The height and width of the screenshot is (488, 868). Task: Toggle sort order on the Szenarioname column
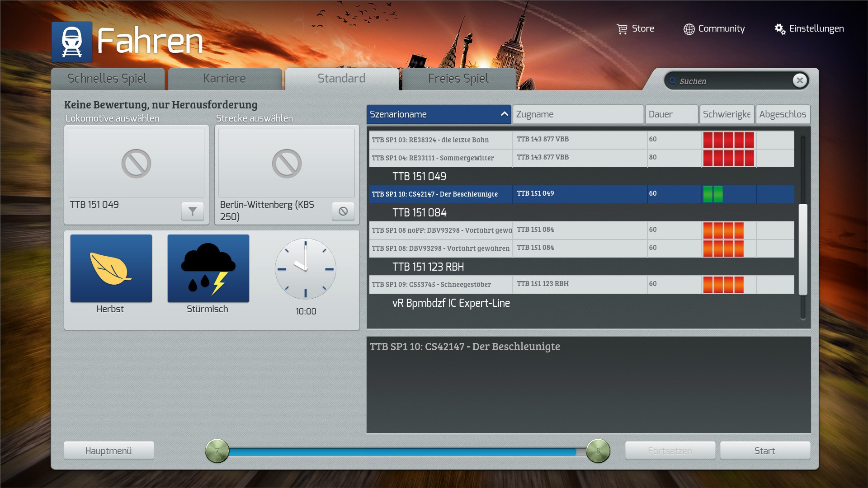coord(439,114)
